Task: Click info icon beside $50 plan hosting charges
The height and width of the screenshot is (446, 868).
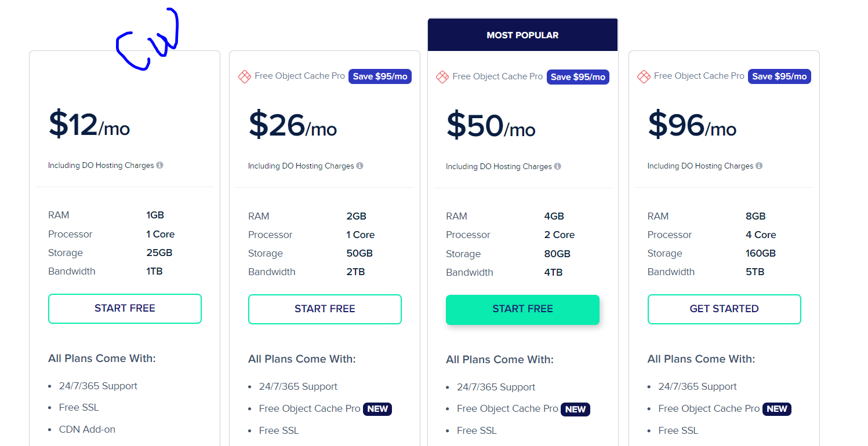Action: click(557, 166)
